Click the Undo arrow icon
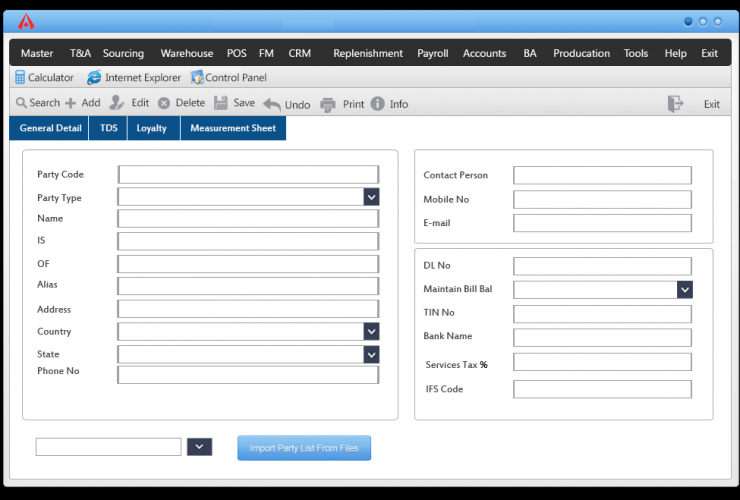This screenshot has width=740, height=500. pos(272,104)
